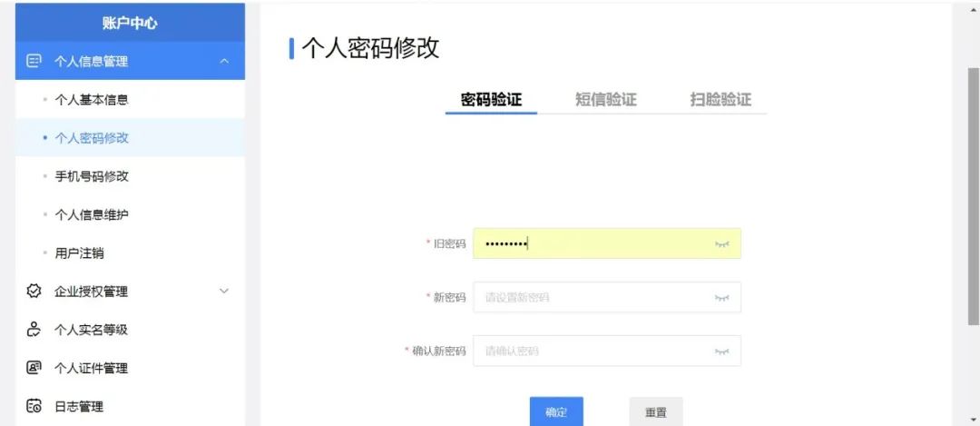
Task: Switch to 密码验证 tab
Action: 491,100
